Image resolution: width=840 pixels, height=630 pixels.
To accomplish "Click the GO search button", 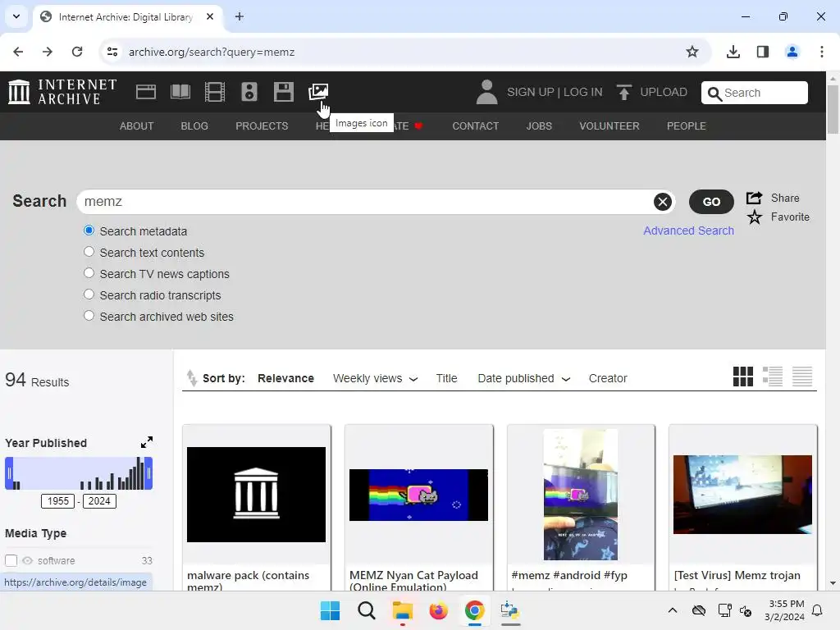I will (x=711, y=202).
